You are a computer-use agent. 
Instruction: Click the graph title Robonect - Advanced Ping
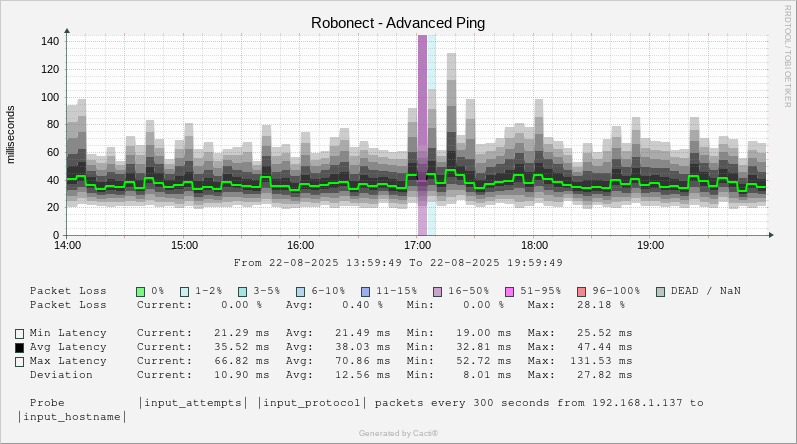pos(398,23)
